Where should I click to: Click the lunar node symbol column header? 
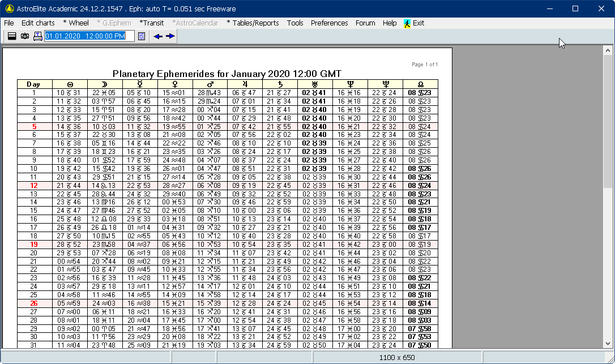[x=420, y=84]
